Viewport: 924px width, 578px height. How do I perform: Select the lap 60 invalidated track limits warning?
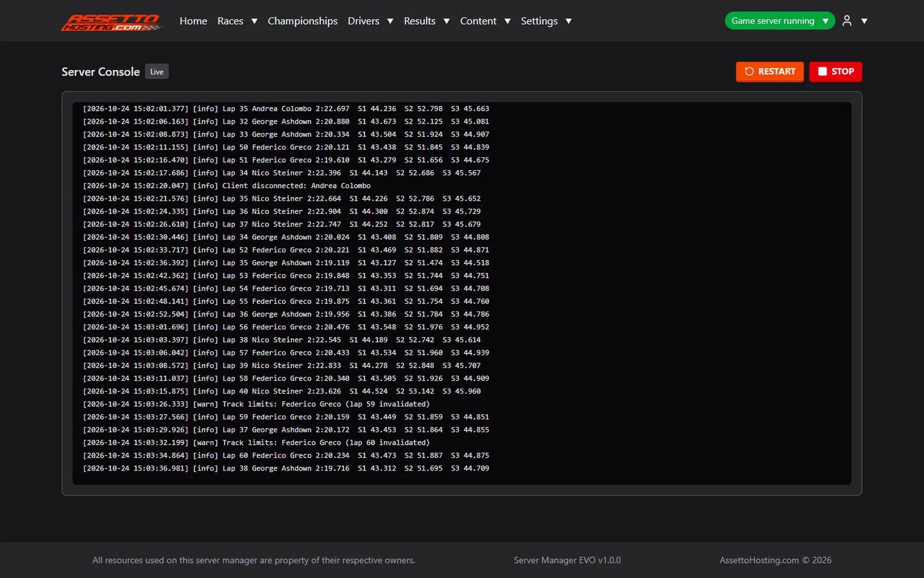click(256, 443)
